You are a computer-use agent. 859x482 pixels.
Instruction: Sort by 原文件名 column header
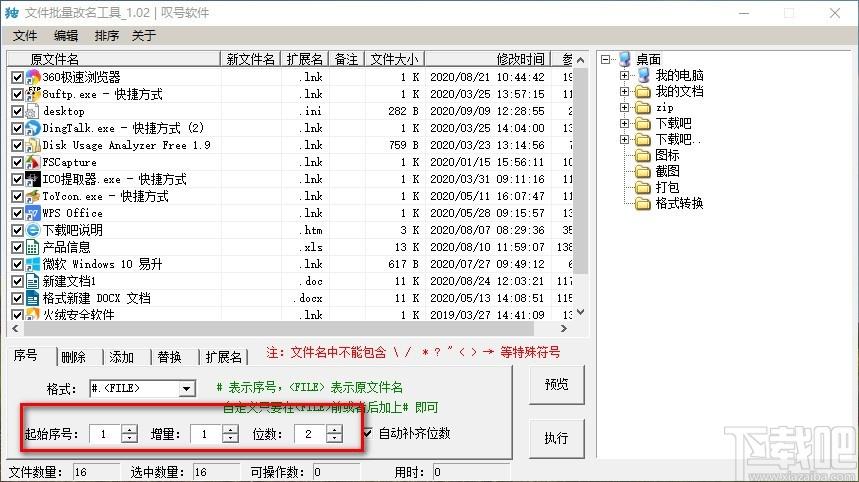coord(114,59)
